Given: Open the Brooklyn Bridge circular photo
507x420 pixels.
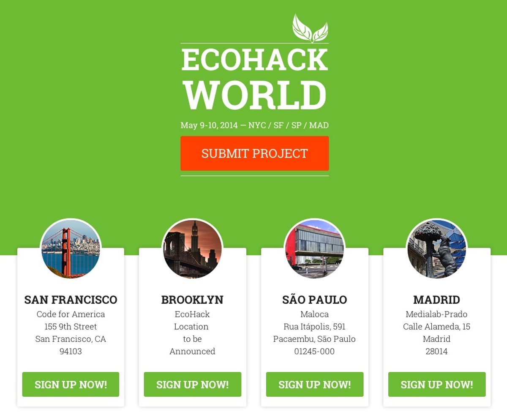Looking at the screenshot, I should [193, 249].
